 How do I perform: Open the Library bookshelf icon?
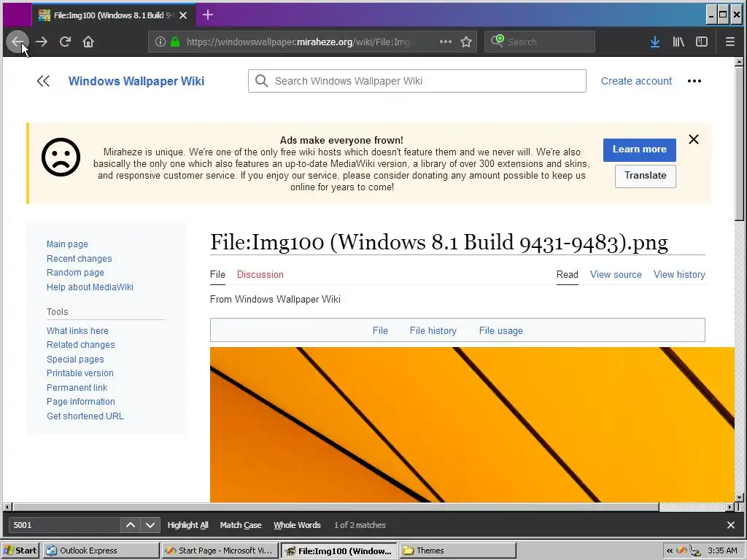coord(678,42)
